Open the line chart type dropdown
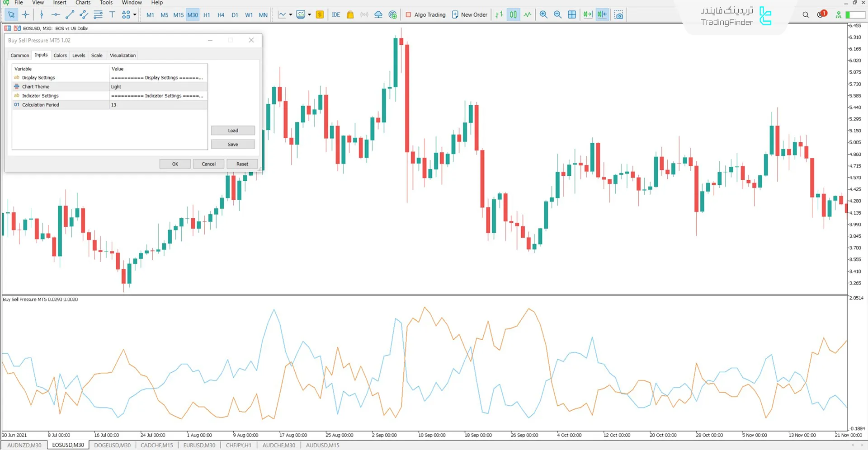The width and height of the screenshot is (868, 450). click(290, 14)
